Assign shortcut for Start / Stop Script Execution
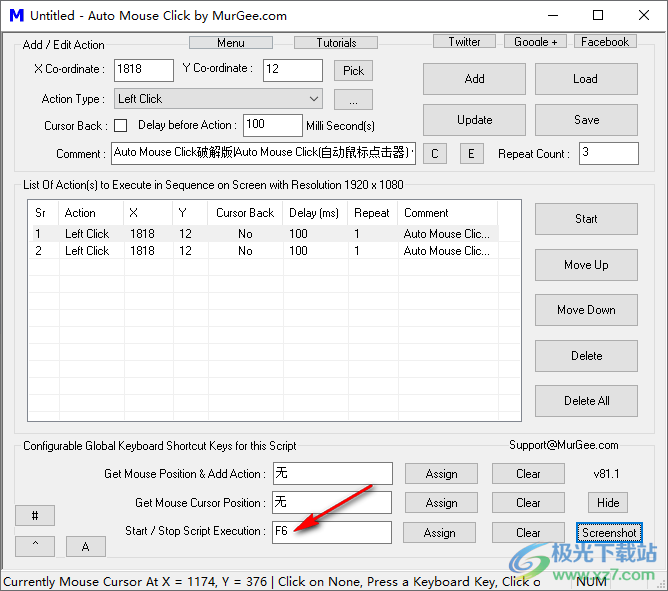Screen dimensions: 668x591 pyautogui.click(x=440, y=533)
